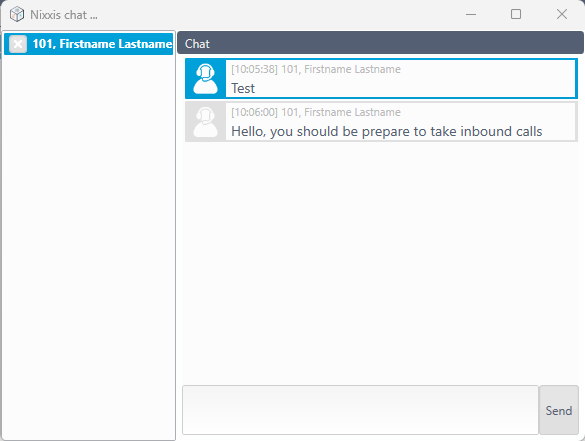Minimize the Nixxis chat window
The width and height of the screenshot is (585, 441).
coord(471,15)
